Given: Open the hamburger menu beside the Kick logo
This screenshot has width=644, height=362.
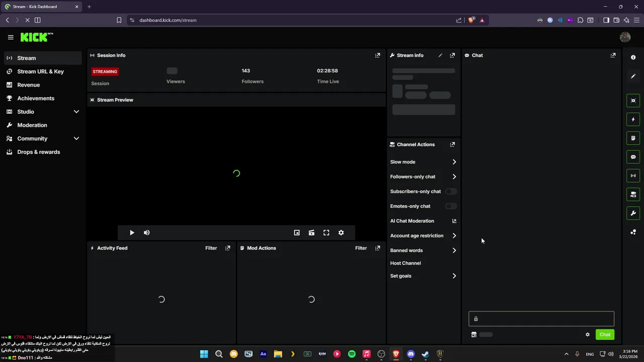Looking at the screenshot, I should click(11, 37).
